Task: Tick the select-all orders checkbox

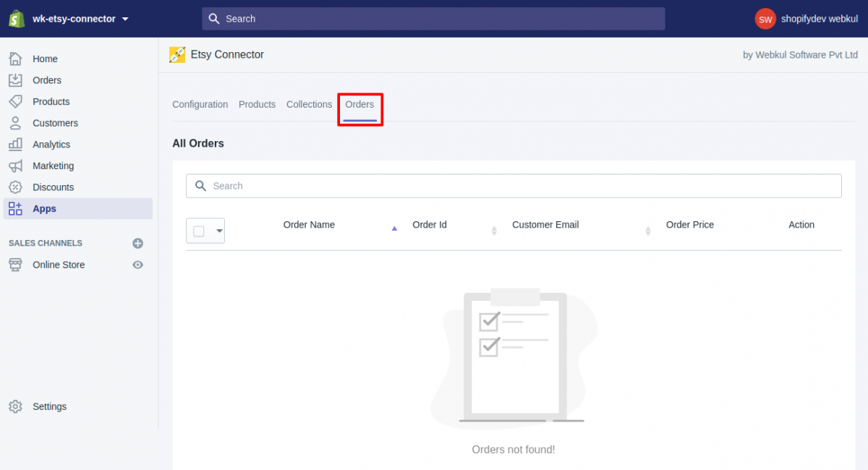Action: click(199, 231)
